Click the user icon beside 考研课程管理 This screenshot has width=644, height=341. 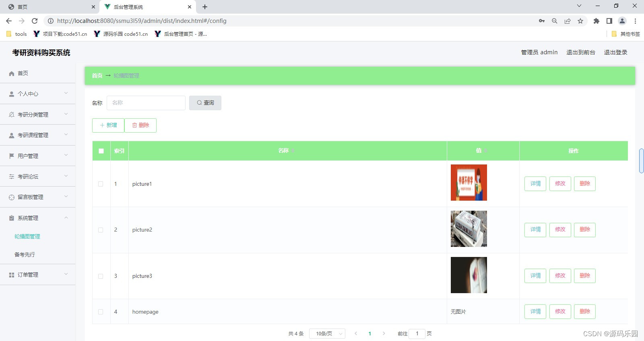point(12,136)
